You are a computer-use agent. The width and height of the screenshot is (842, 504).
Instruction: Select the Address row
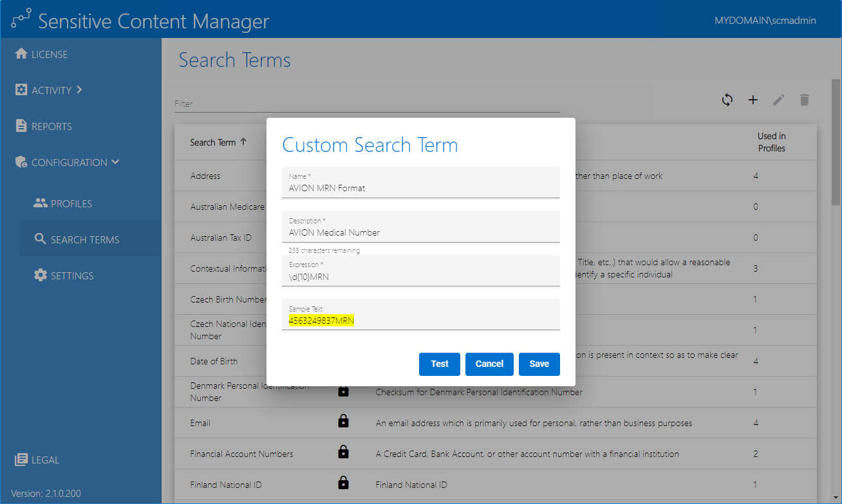(x=496, y=176)
